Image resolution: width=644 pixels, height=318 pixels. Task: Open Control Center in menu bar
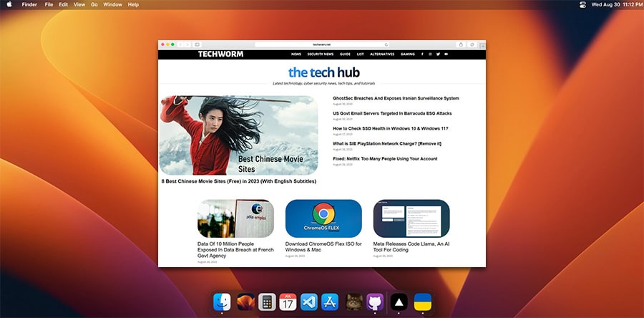582,4
